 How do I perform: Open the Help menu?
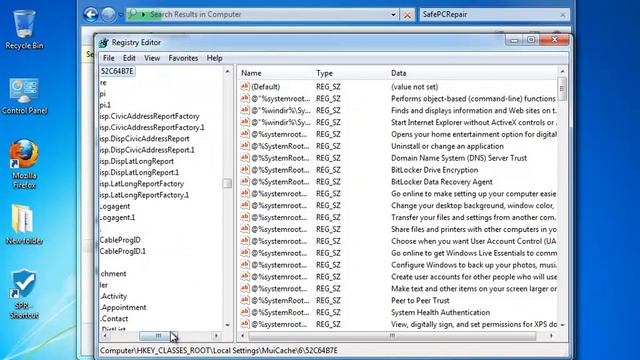tap(214, 58)
